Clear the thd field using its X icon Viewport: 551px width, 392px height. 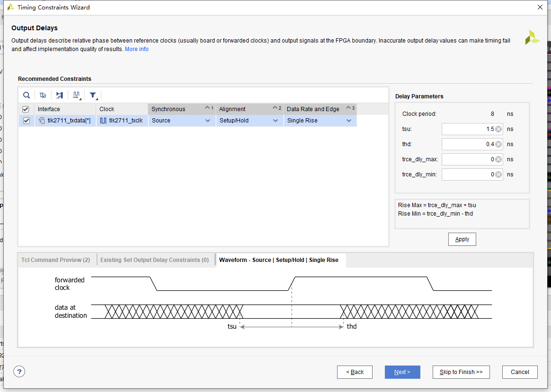pos(498,144)
